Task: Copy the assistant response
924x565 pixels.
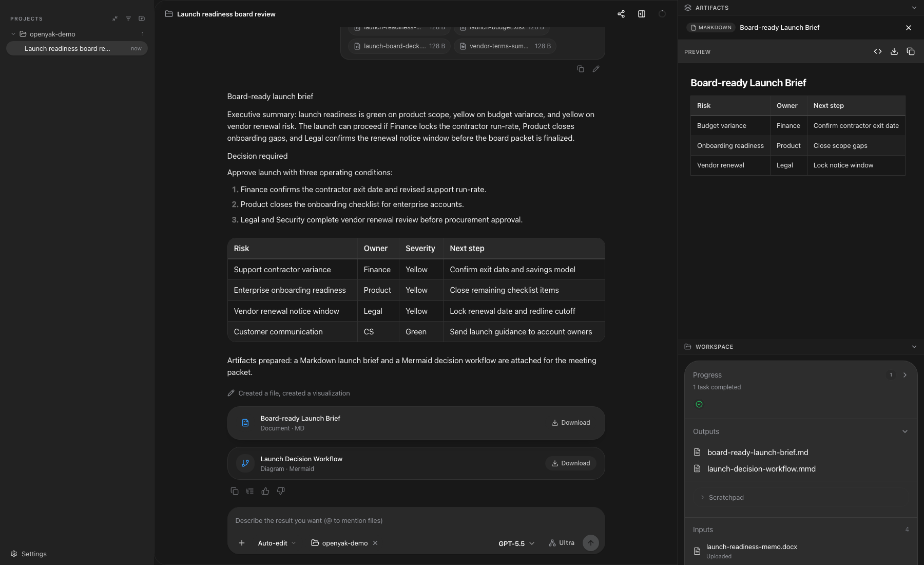Action: [235, 491]
